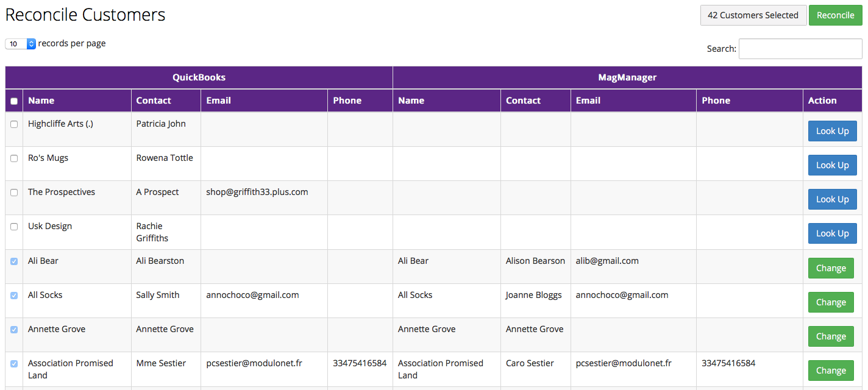The width and height of the screenshot is (868, 390).
Task: Open the records per page dropdown
Action: tap(21, 44)
